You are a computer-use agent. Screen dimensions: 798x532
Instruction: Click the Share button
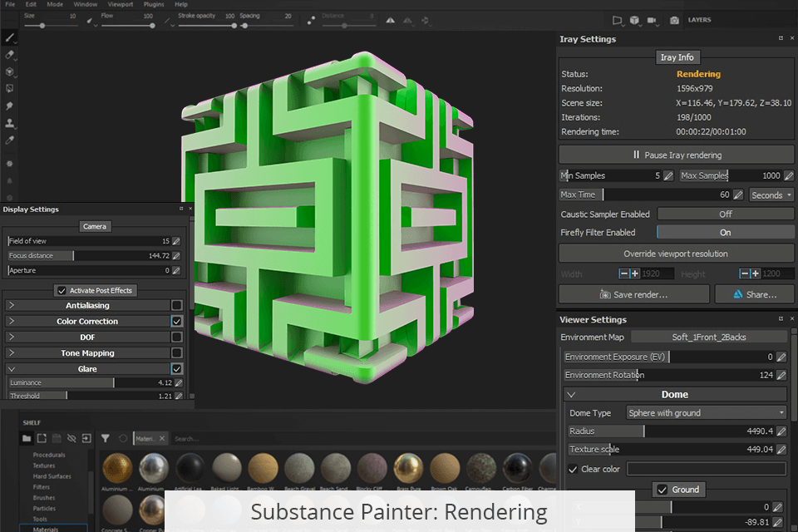(755, 294)
